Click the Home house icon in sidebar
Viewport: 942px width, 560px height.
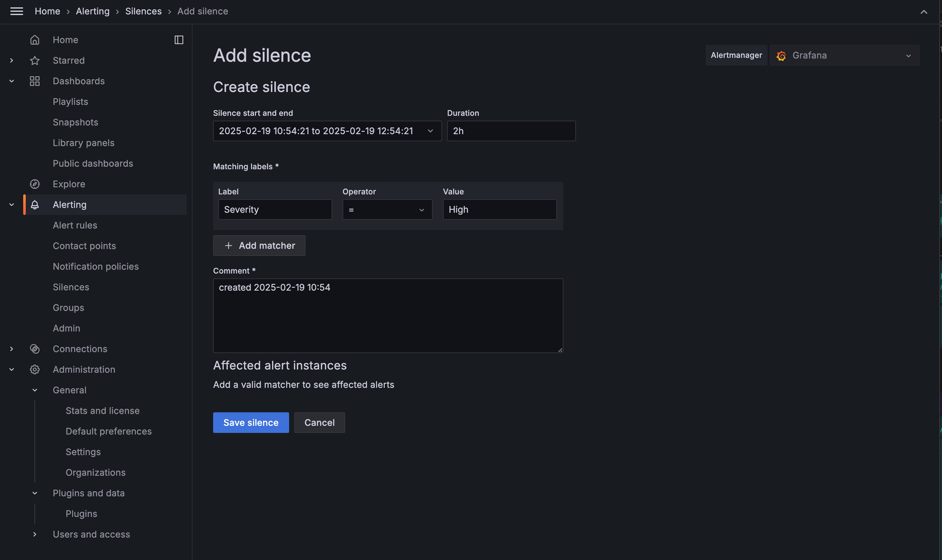click(x=35, y=40)
